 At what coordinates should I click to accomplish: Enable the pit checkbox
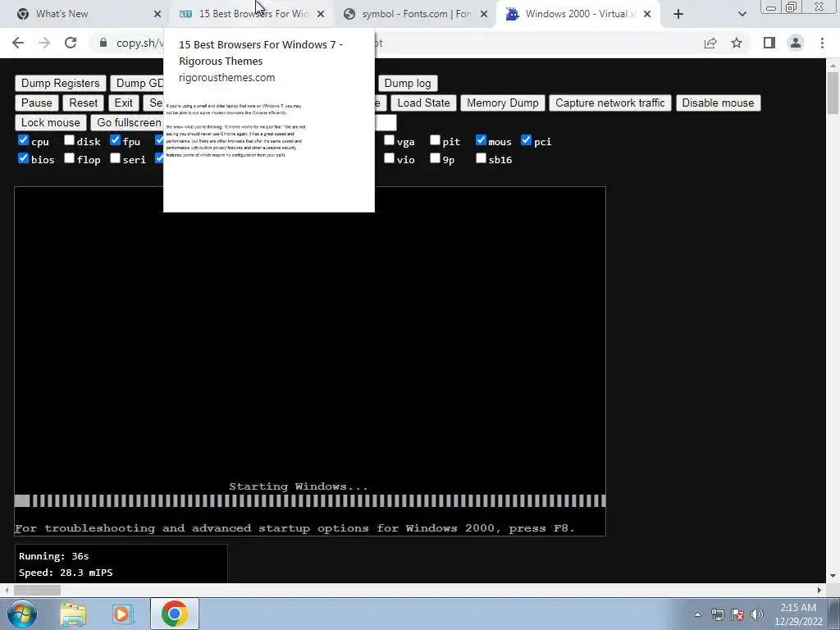coord(435,140)
